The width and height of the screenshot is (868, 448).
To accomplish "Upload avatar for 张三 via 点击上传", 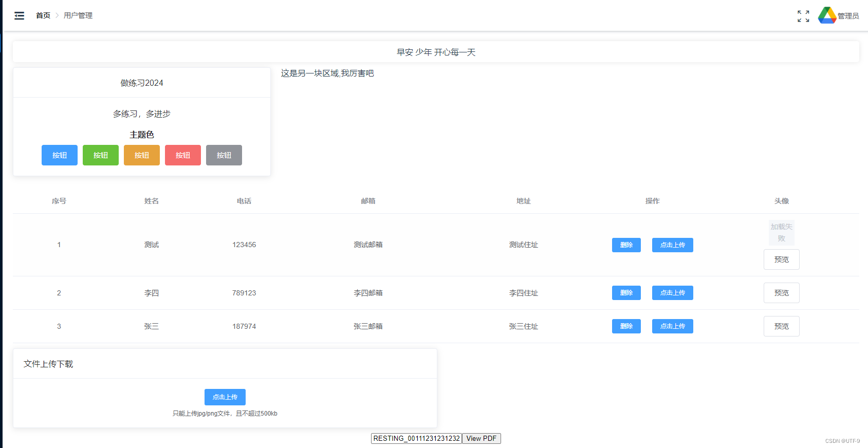I will point(673,326).
